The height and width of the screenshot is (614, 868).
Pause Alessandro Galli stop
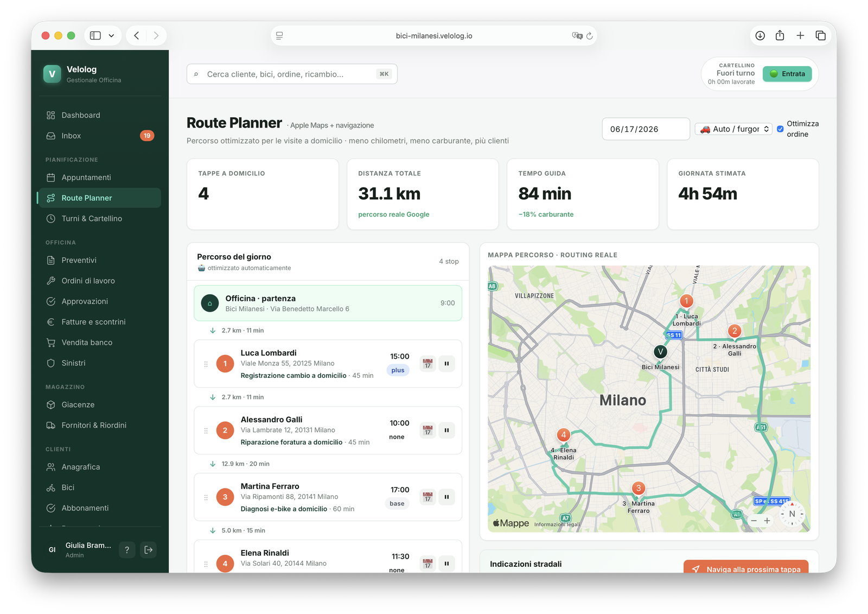[446, 431]
